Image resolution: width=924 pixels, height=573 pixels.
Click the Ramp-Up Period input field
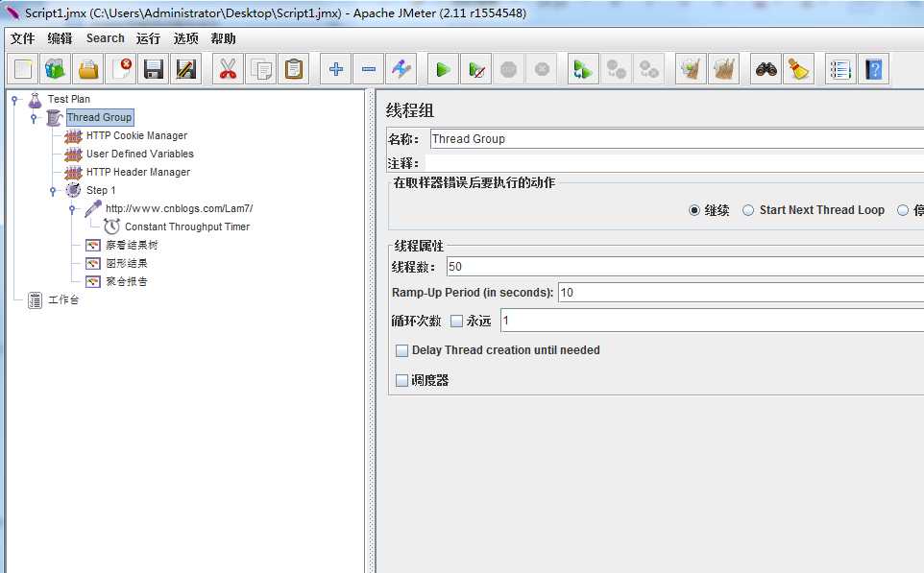point(741,293)
